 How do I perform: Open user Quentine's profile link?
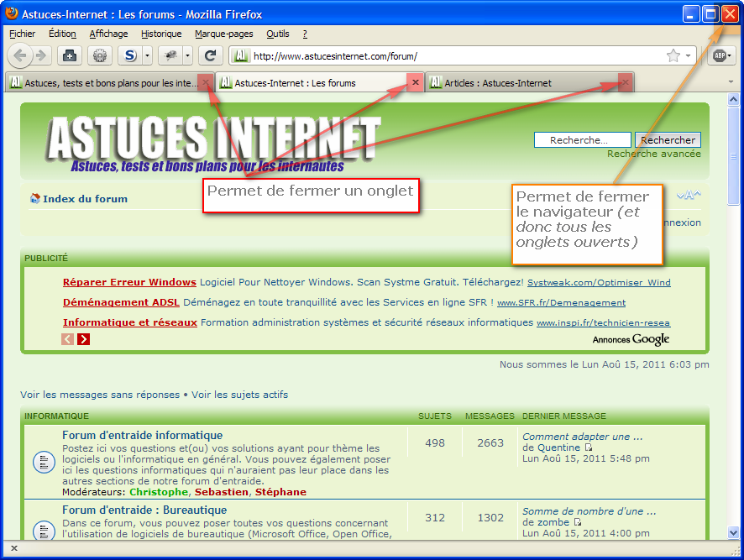557,447
